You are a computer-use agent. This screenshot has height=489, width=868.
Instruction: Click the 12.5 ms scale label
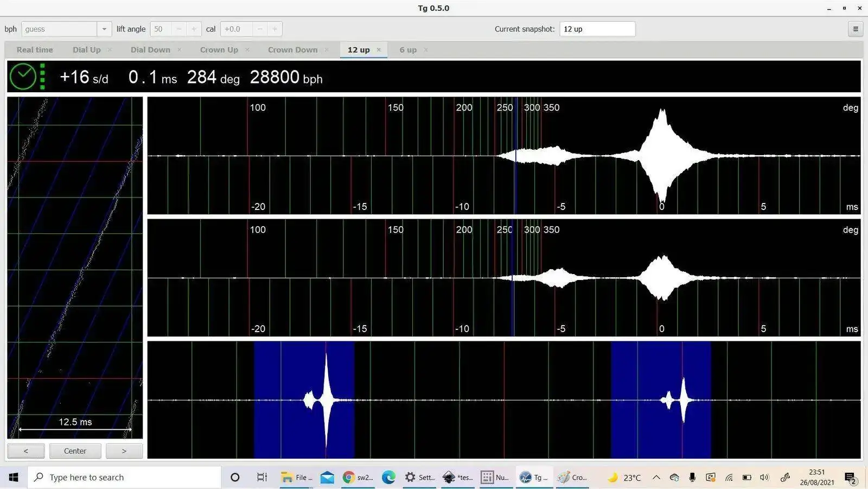click(75, 422)
